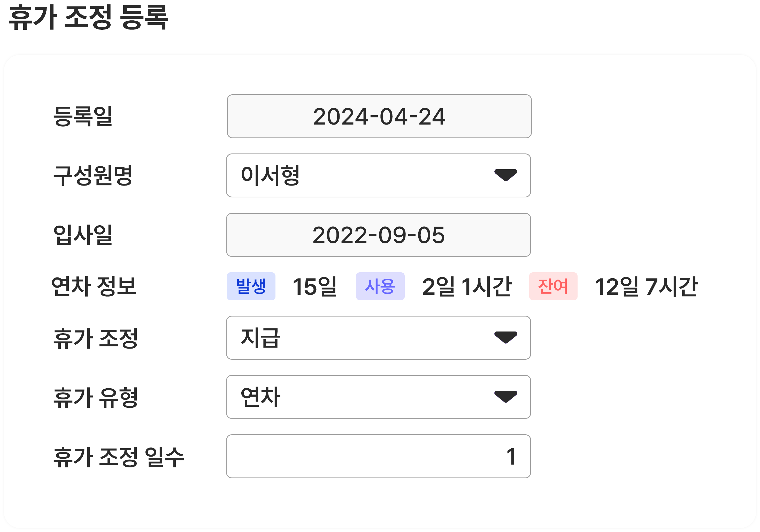Select the 연차 leave type value

pos(260,397)
